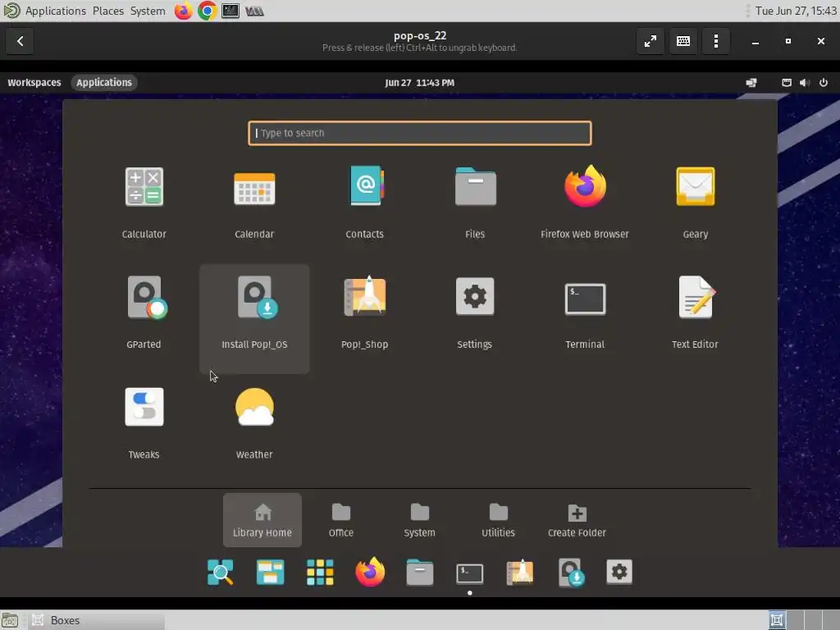Launch Firefox from host top panel
This screenshot has height=630, width=840.
pyautogui.click(x=183, y=11)
